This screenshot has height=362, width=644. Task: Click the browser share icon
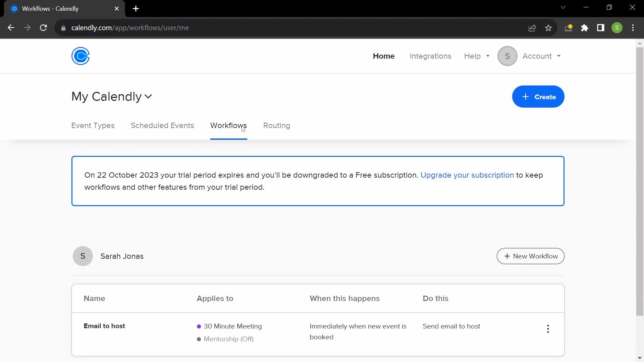[x=533, y=28]
